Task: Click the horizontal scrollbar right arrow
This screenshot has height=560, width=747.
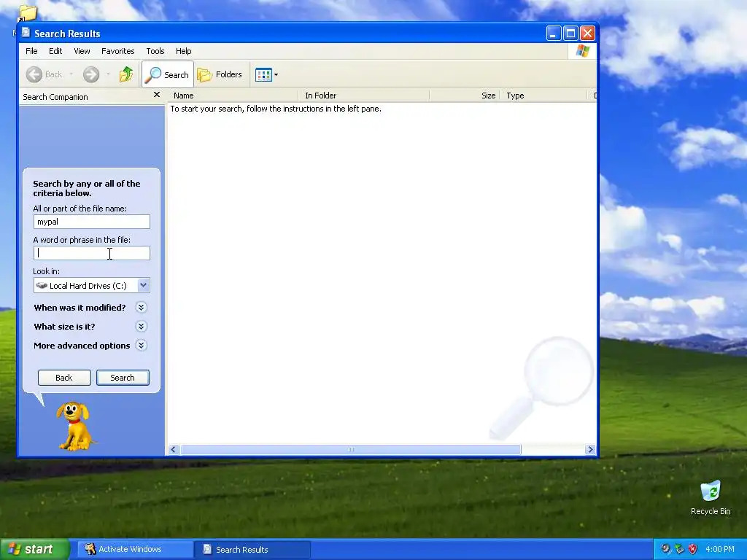Action: click(590, 449)
